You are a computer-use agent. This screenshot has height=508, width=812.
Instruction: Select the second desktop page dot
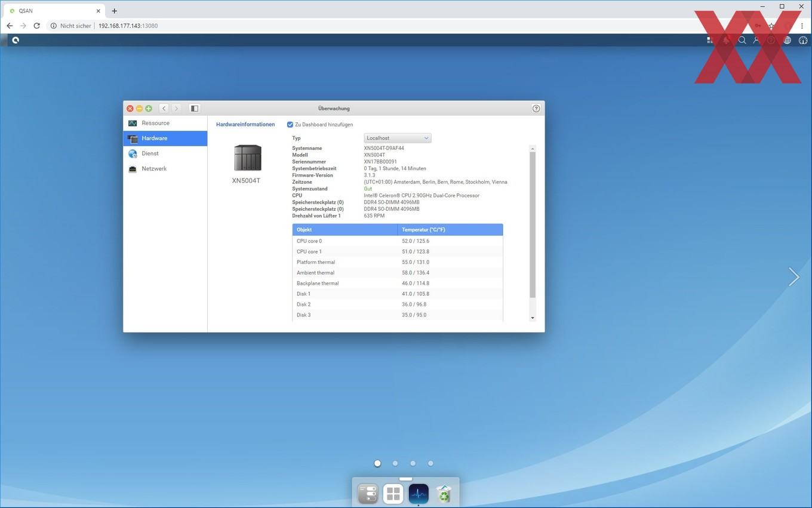395,463
